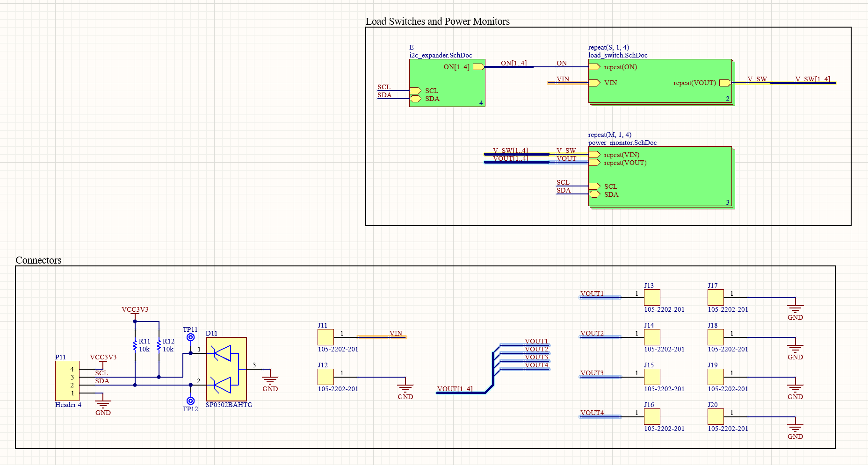Select the P11 Header 4 connector symbol
This screenshot has width=868, height=465.
tap(67, 381)
